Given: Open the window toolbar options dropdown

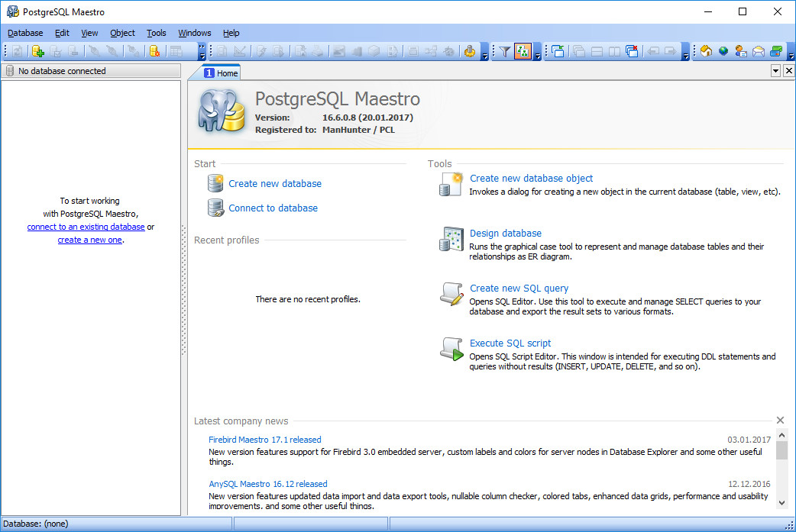Looking at the screenshot, I should pyautogui.click(x=685, y=52).
